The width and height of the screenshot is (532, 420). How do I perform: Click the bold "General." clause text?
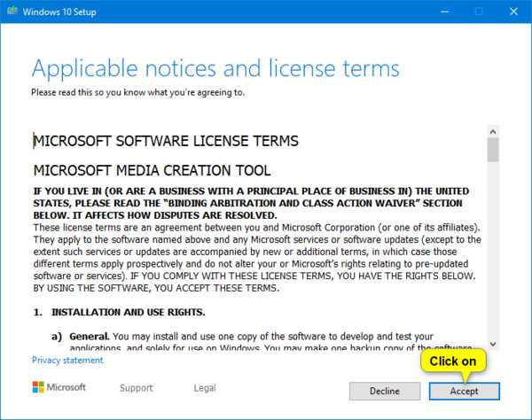point(86,337)
